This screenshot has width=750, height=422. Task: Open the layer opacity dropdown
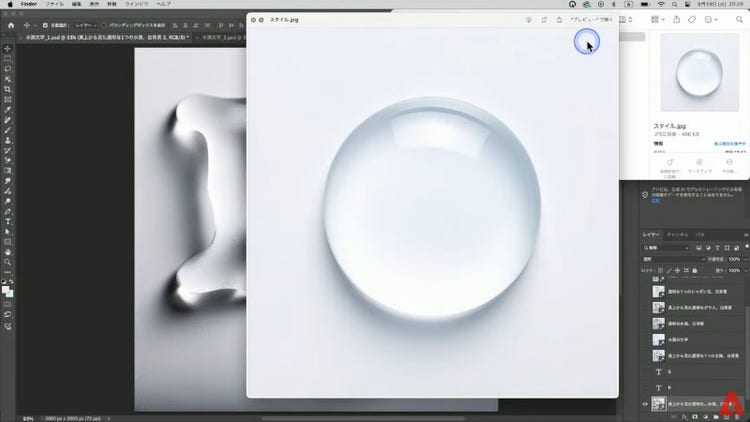(x=735, y=259)
